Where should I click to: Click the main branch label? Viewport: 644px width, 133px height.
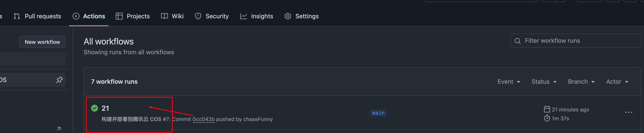click(378, 113)
